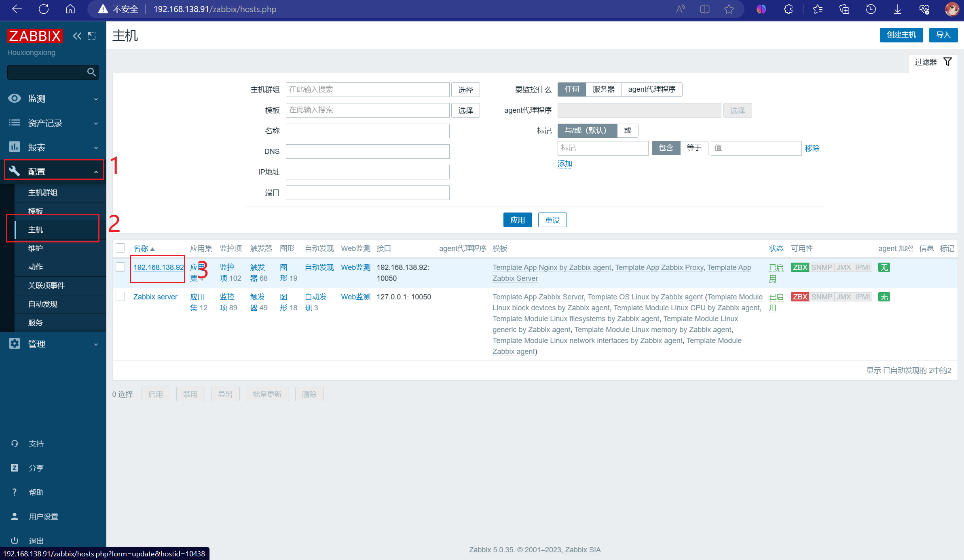Open the 自动发现 sidebar item
Image resolution: width=964 pixels, height=560 pixels.
pyautogui.click(x=43, y=304)
